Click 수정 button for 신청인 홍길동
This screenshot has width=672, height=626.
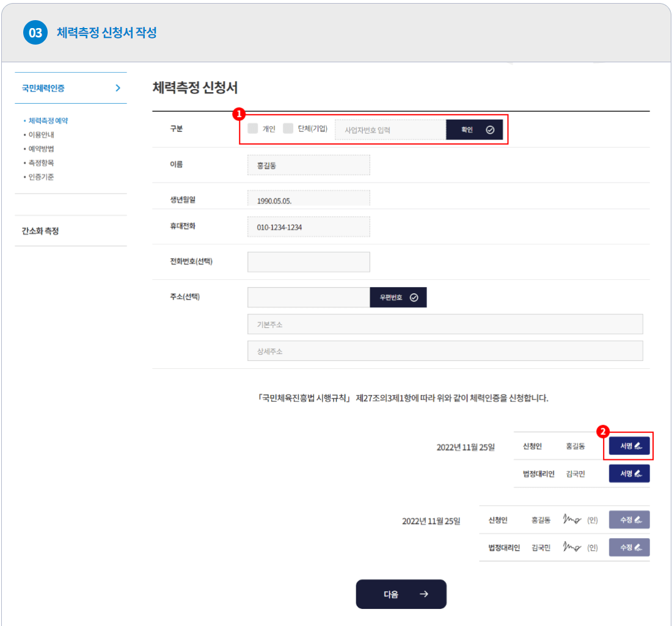point(629,520)
